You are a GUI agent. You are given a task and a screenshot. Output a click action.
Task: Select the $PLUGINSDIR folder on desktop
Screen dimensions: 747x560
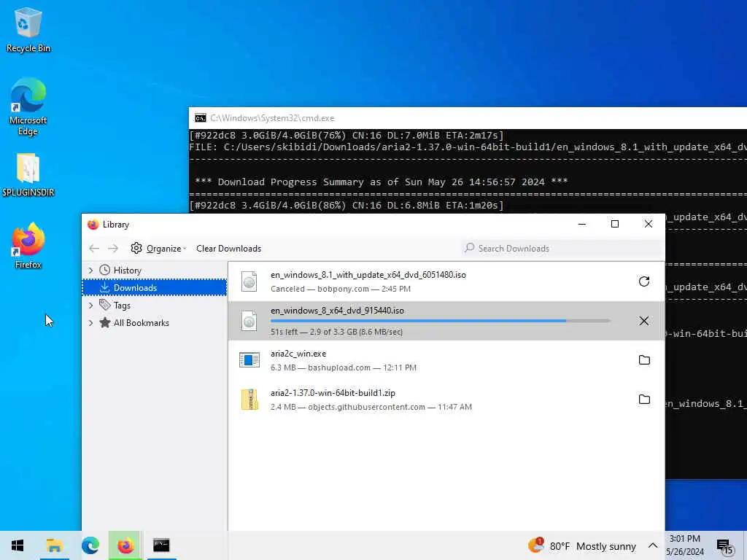pyautogui.click(x=28, y=175)
